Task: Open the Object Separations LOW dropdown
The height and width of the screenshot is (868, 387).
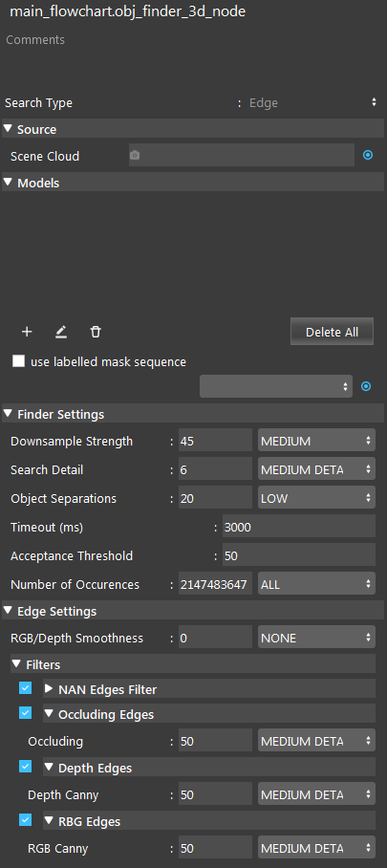Action: coord(316,498)
